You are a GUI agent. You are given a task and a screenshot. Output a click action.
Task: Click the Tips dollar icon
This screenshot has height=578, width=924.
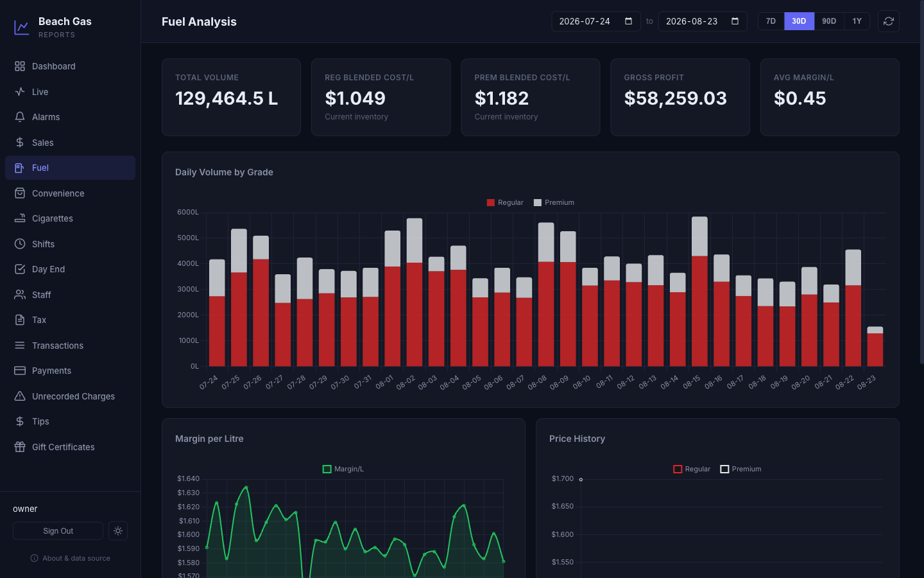pyautogui.click(x=20, y=421)
